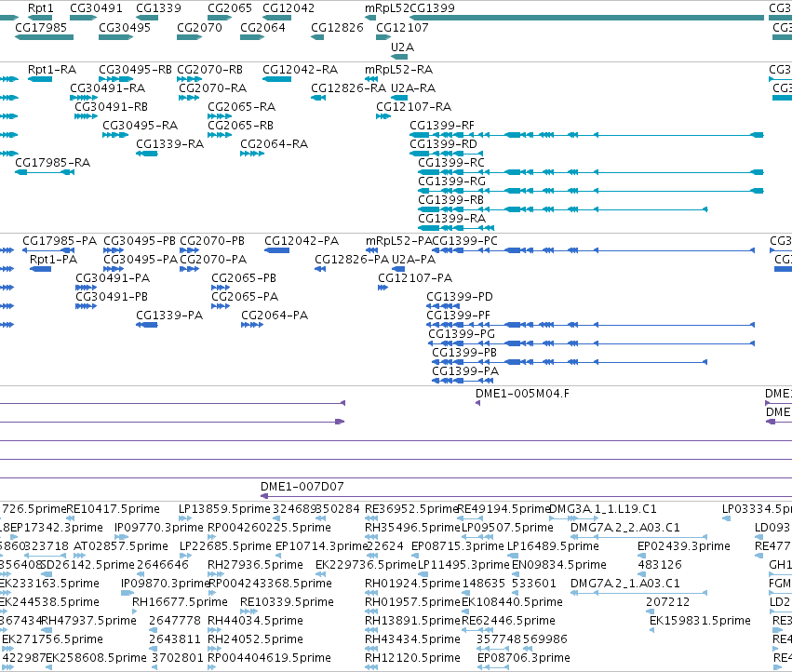Select the CG17985-RA transcript label
The image size is (792, 672).
pos(52,163)
